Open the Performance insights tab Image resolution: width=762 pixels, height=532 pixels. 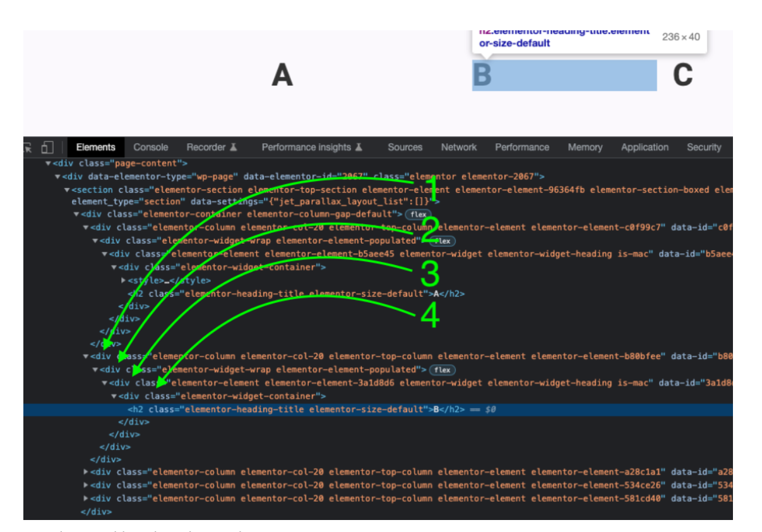click(x=306, y=147)
